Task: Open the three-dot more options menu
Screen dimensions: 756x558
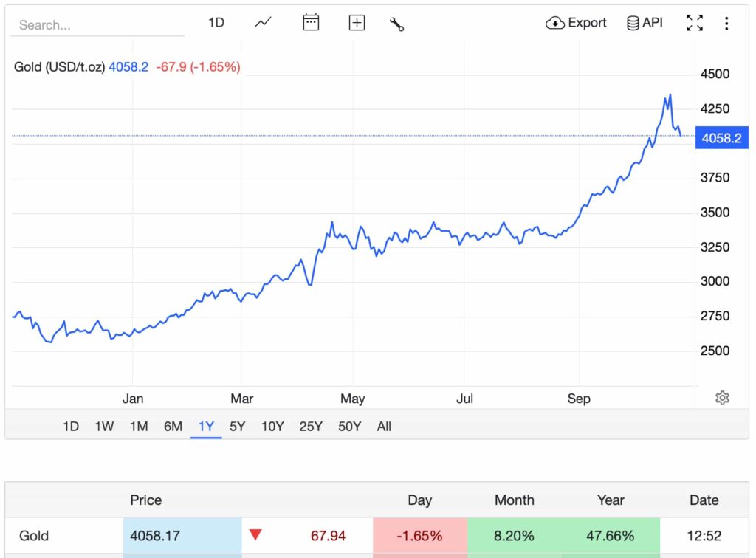Action: (x=726, y=24)
